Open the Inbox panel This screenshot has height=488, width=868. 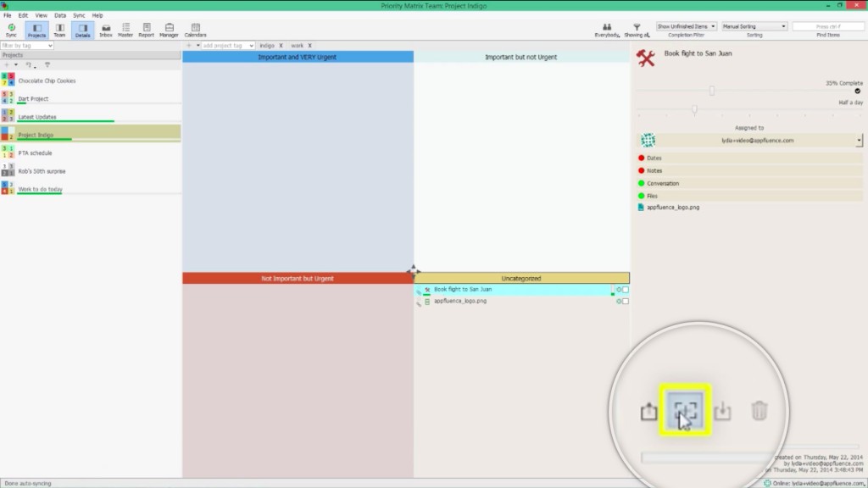105,28
